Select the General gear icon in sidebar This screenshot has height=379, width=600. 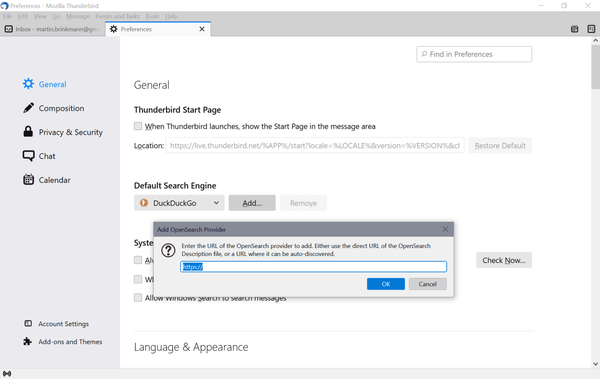(x=28, y=84)
